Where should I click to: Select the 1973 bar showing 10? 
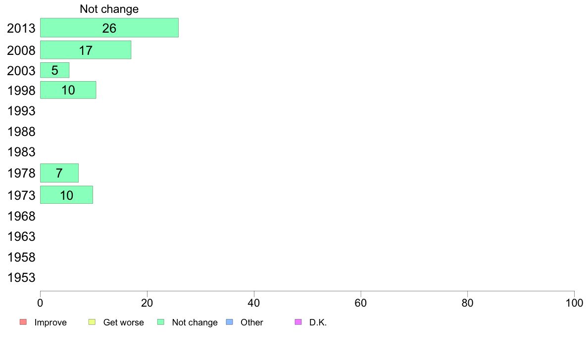(x=67, y=195)
